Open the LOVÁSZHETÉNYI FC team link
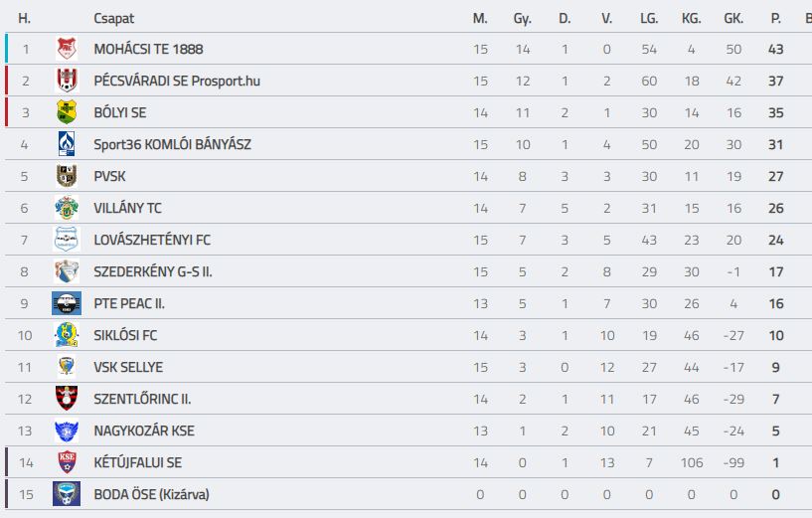 point(152,240)
